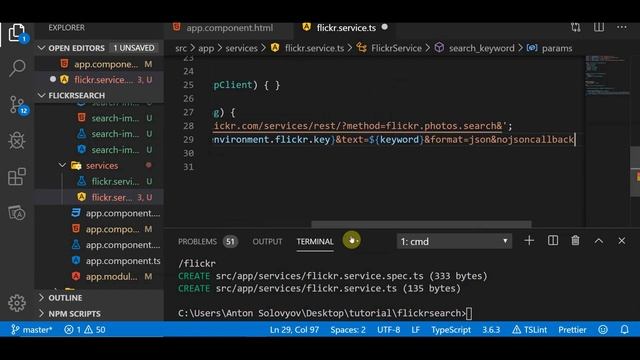640x360 pixels.
Task: Open the PROBLEMS panel tab
Action: click(x=198, y=241)
